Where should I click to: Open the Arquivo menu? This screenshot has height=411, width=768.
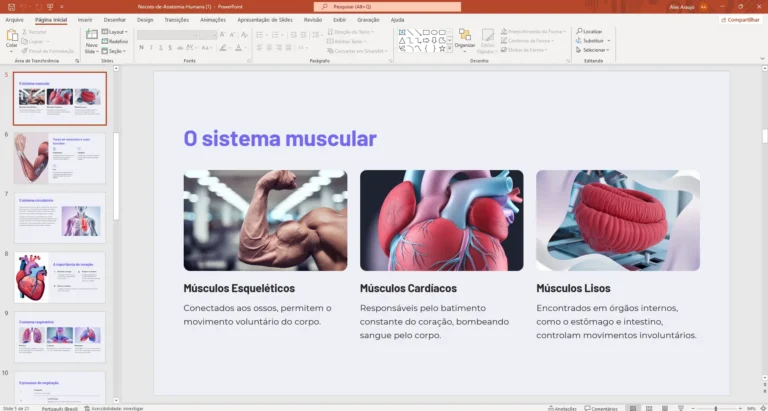coord(14,20)
